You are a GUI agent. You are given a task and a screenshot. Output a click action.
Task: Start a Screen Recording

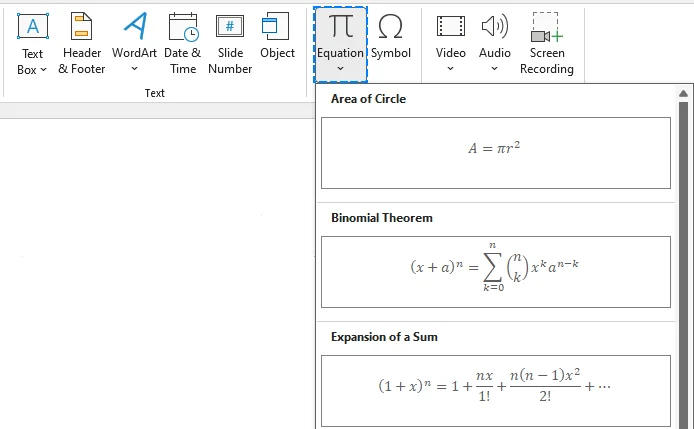click(x=547, y=43)
